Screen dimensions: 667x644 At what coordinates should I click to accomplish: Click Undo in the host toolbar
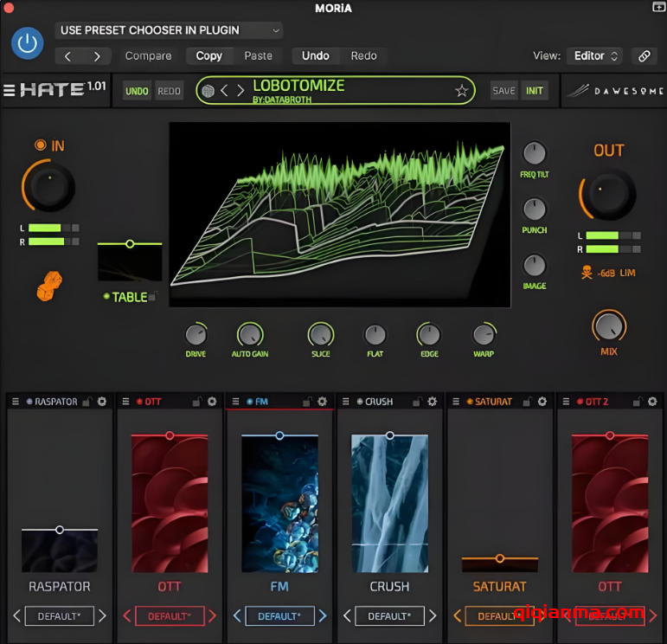click(316, 55)
